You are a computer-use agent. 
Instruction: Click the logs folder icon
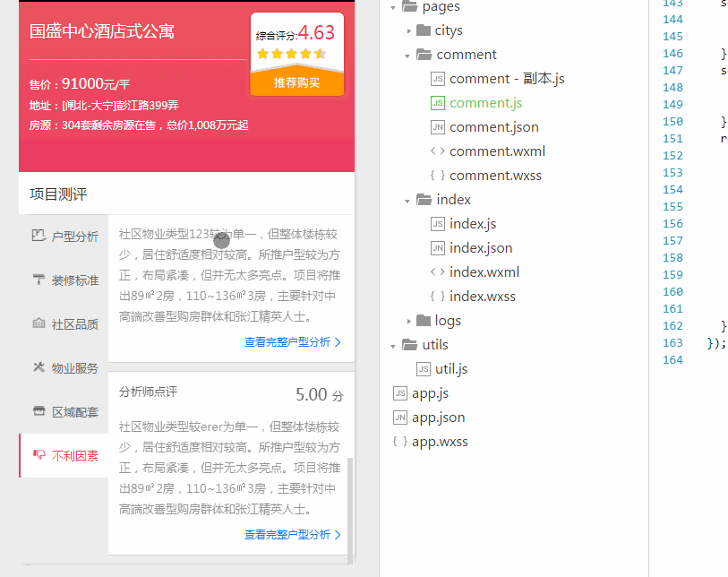tap(424, 321)
